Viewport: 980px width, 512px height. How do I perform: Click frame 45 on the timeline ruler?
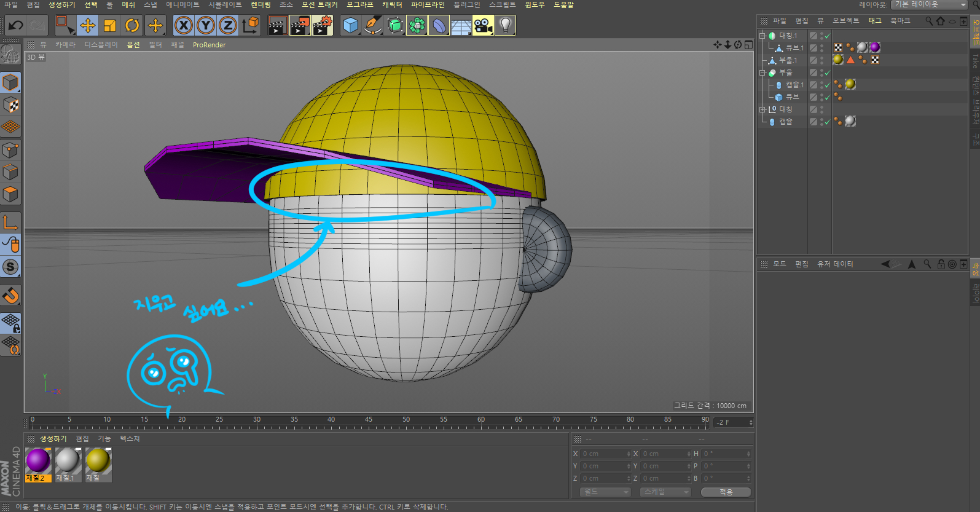click(369, 423)
